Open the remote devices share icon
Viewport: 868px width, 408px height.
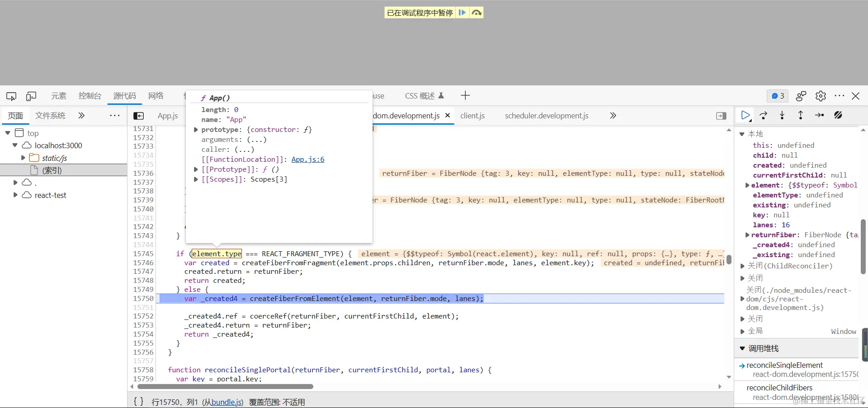(x=801, y=96)
